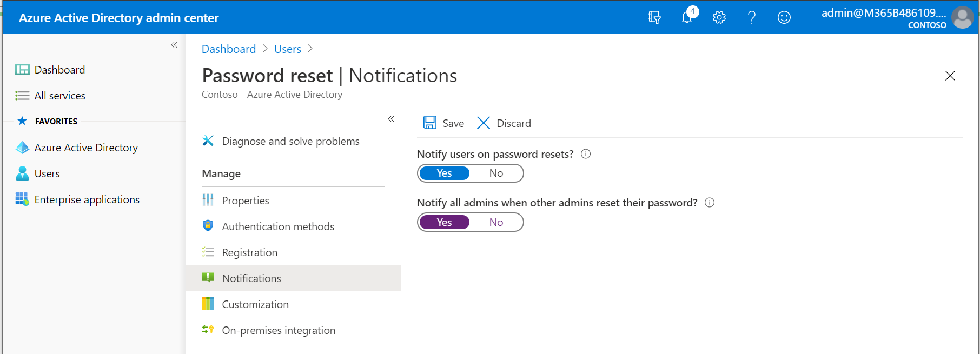Image resolution: width=980 pixels, height=354 pixels.
Task: Open the help question mark icon
Action: tap(752, 17)
